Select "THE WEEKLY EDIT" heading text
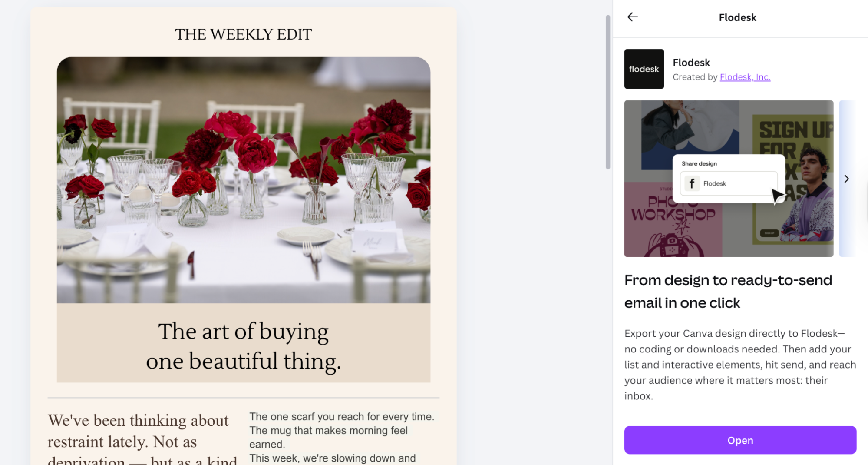Viewport: 868px width, 465px height. tap(243, 34)
